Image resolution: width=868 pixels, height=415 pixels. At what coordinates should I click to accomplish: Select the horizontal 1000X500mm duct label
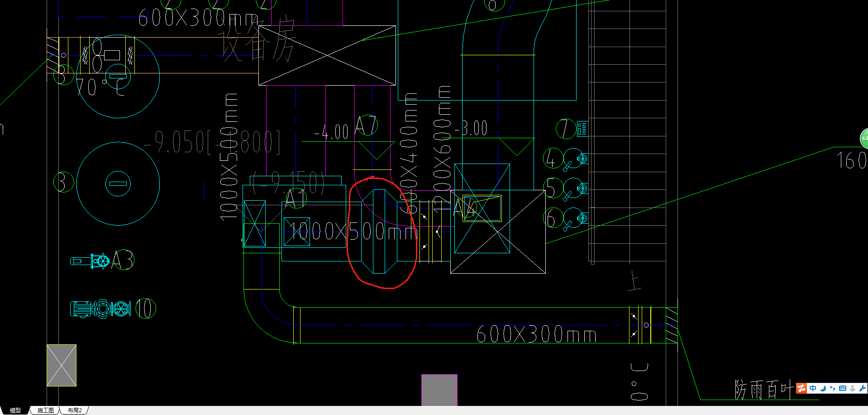pos(353,232)
